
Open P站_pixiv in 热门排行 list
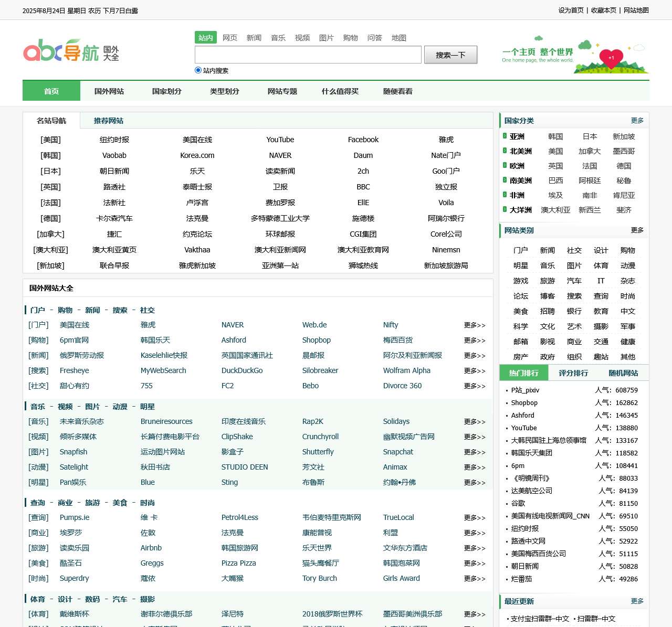(525, 390)
